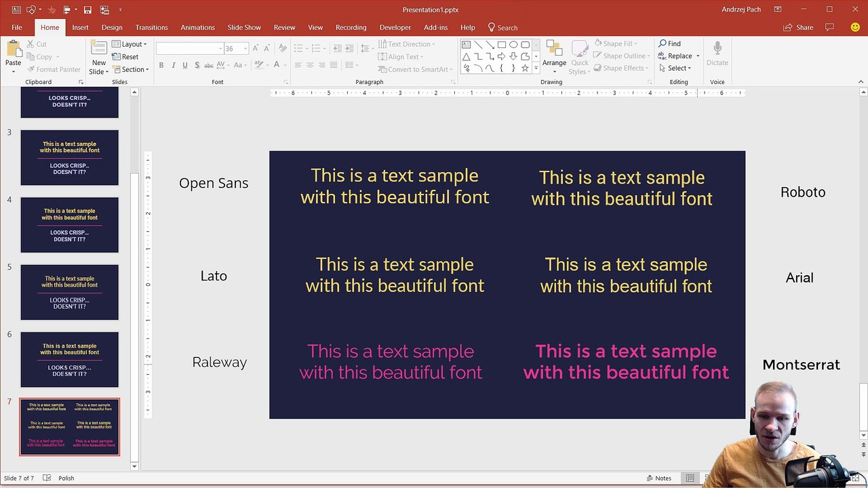Switch to the Slide Show tab
The image size is (868, 488).
pyautogui.click(x=244, y=27)
